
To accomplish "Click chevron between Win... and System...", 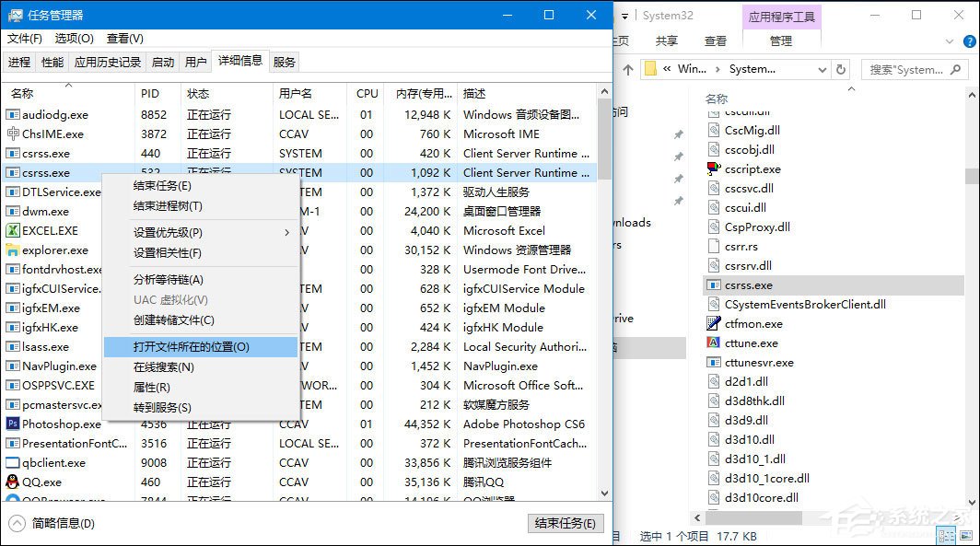I will (x=717, y=69).
